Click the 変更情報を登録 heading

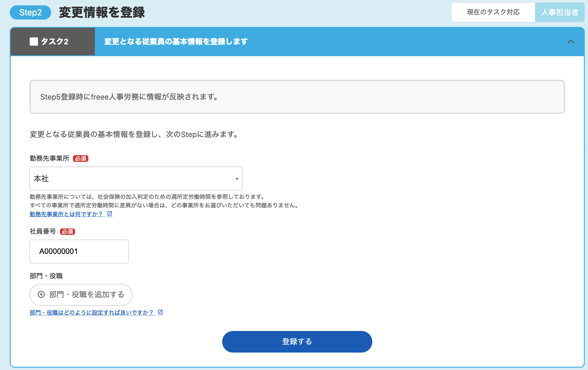click(102, 12)
